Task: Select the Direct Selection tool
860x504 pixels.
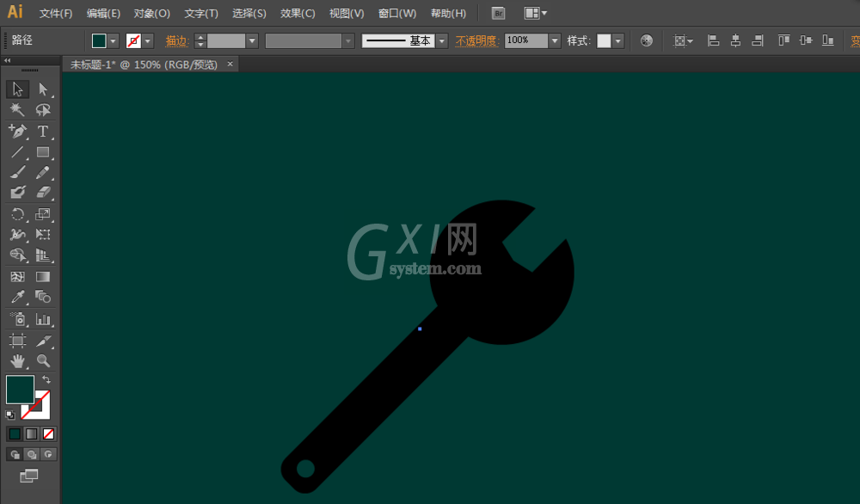Action: (43, 89)
